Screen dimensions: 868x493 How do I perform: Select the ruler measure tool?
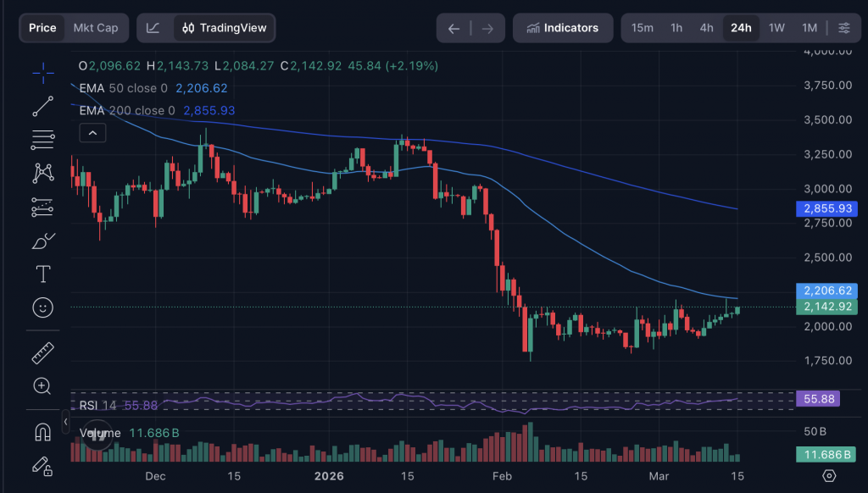click(42, 352)
